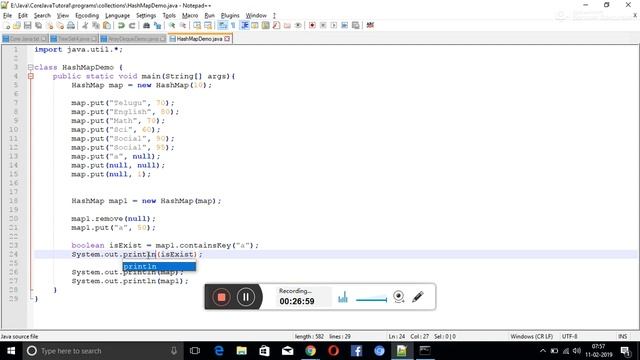Viewport: 640px width, 360px height.
Task: Click the Playback macro toolbar icon
Action: pyautogui.click(x=333, y=25)
